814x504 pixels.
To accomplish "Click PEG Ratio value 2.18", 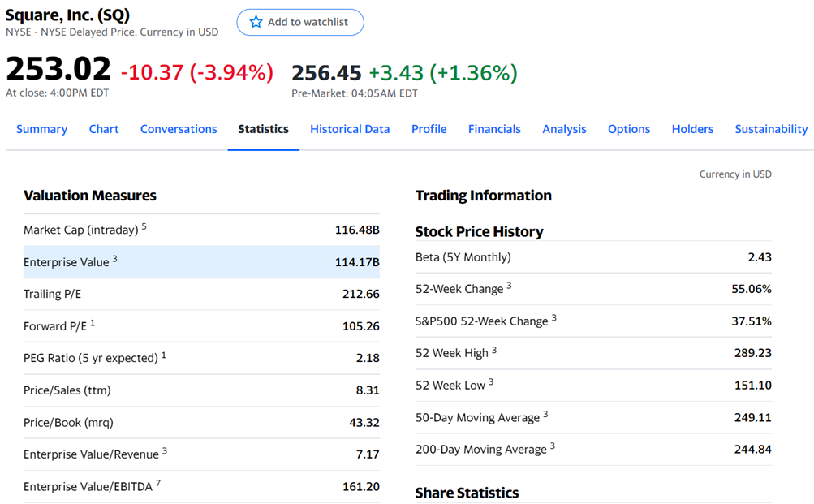I will [x=368, y=358].
